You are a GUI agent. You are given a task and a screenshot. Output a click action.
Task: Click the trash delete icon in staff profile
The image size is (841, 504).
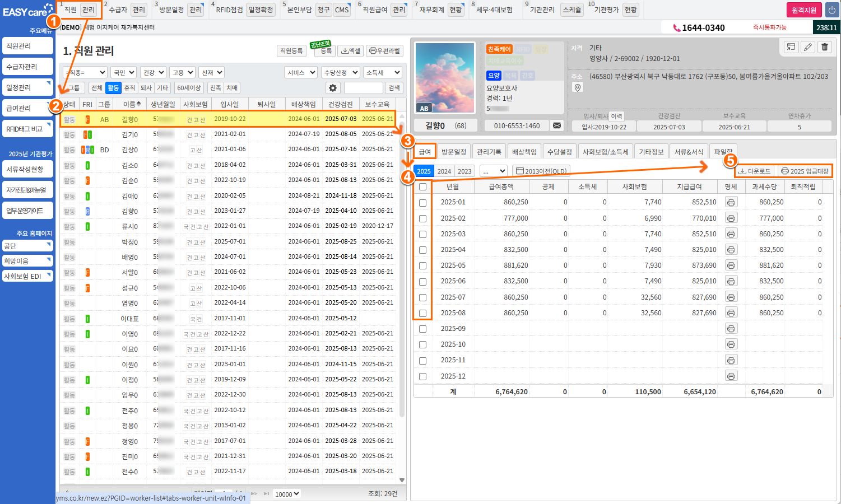tap(825, 47)
